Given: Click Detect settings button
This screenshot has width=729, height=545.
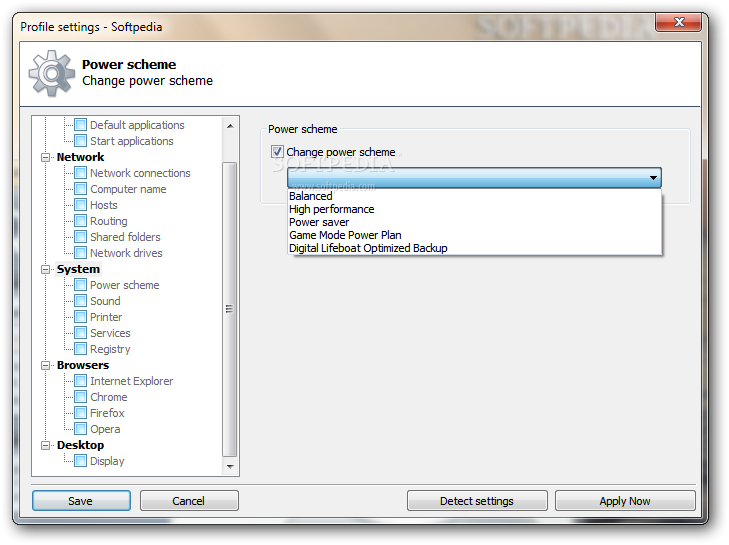Looking at the screenshot, I should 477,501.
